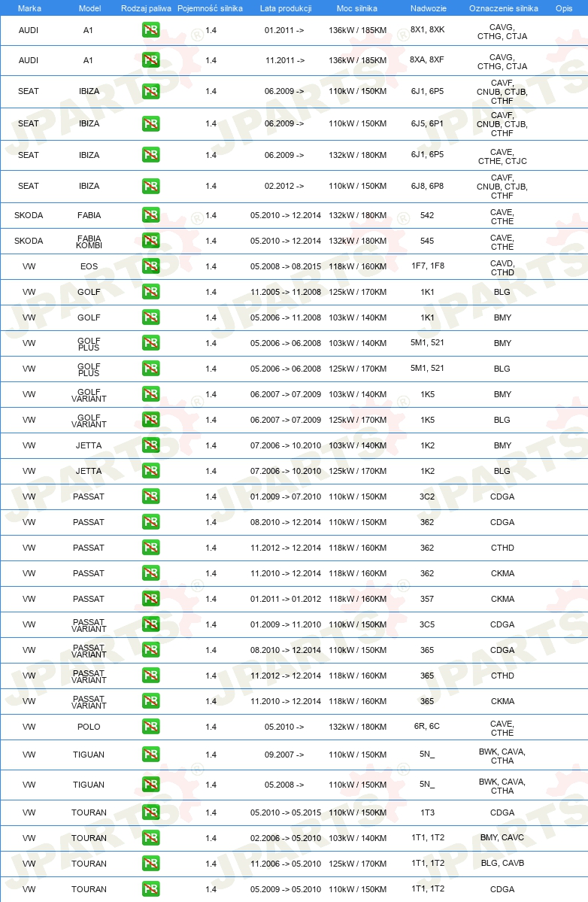Click the fuel icon in the SKODA FABIA 542 row
This screenshot has width=588, height=902.
[x=150, y=215]
